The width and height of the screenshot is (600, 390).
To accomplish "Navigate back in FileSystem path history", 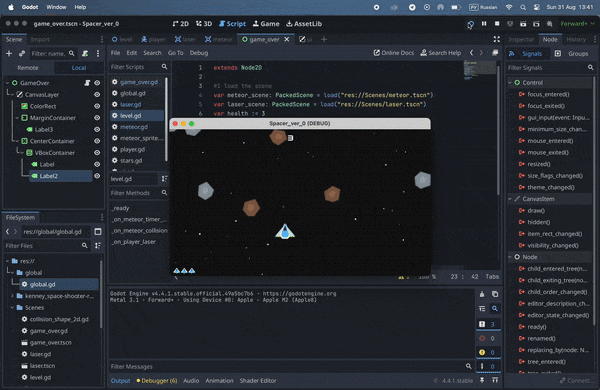I will (x=7, y=232).
